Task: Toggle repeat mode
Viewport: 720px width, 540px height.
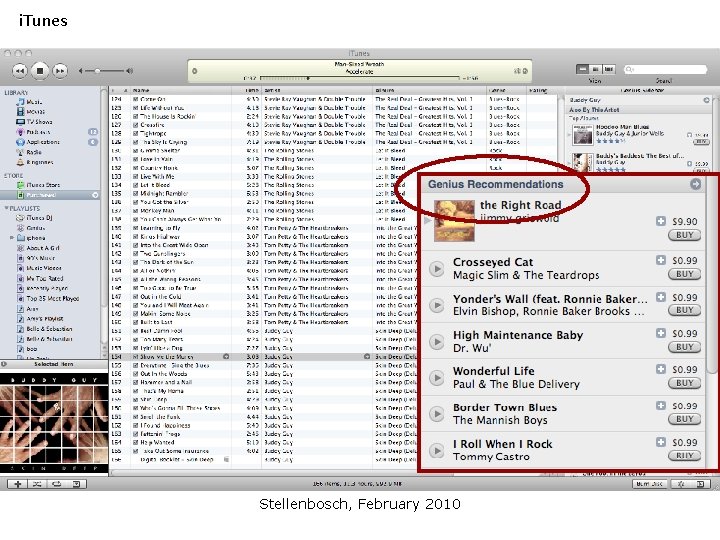Action: (57, 484)
